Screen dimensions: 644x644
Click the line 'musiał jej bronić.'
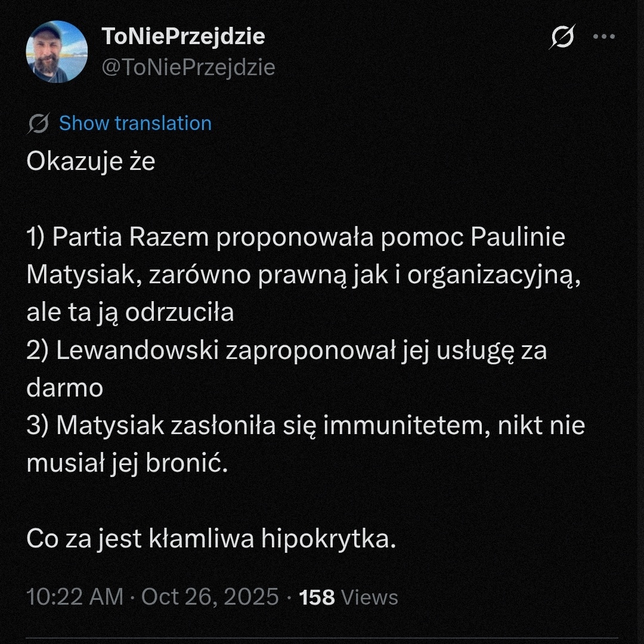click(128, 463)
